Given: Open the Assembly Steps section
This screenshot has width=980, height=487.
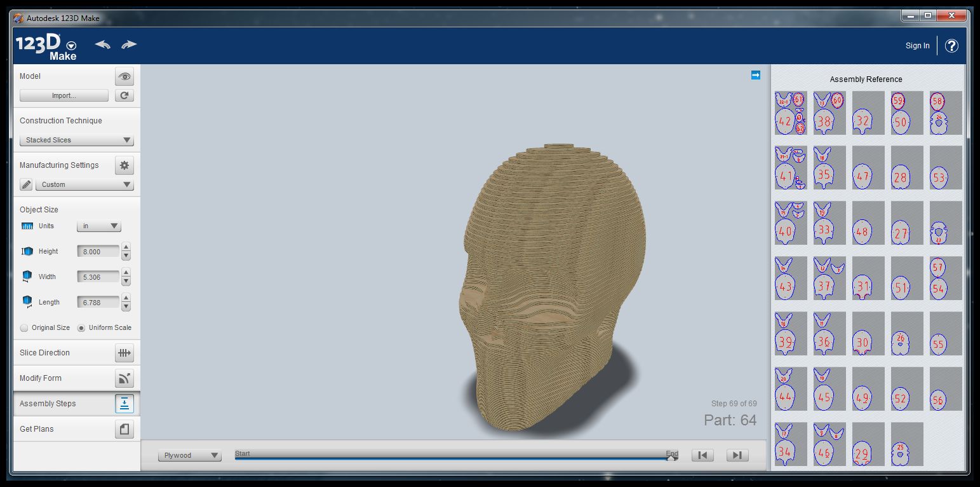Looking at the screenshot, I should 76,404.
